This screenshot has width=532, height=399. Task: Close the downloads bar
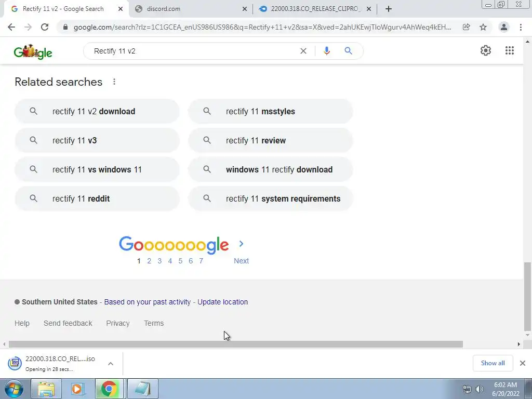click(523, 363)
